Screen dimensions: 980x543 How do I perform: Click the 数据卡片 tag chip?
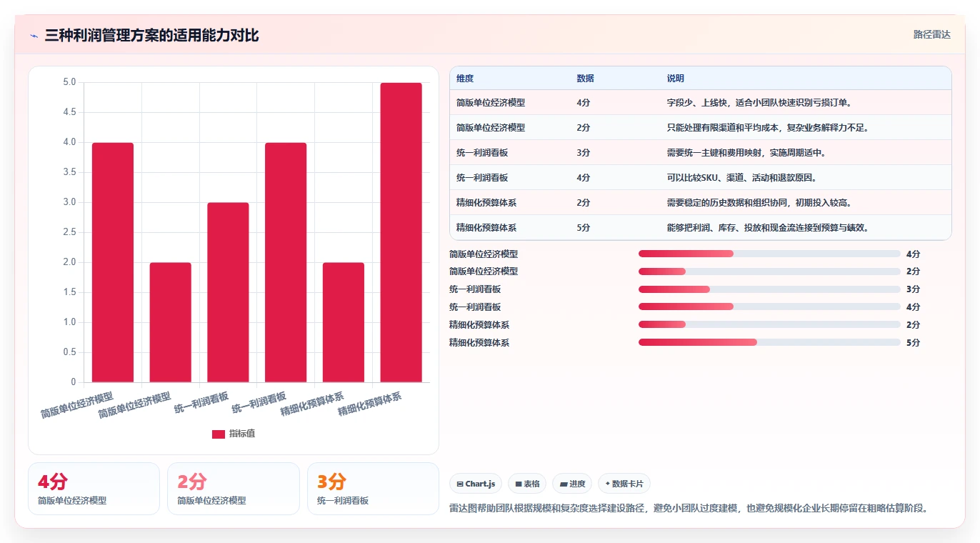pos(624,484)
